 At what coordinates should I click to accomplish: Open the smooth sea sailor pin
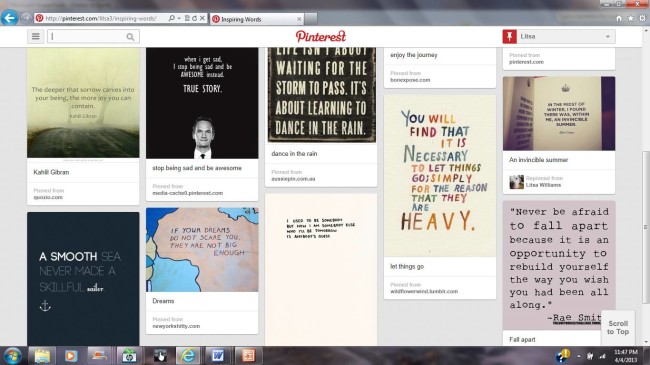click(83, 279)
